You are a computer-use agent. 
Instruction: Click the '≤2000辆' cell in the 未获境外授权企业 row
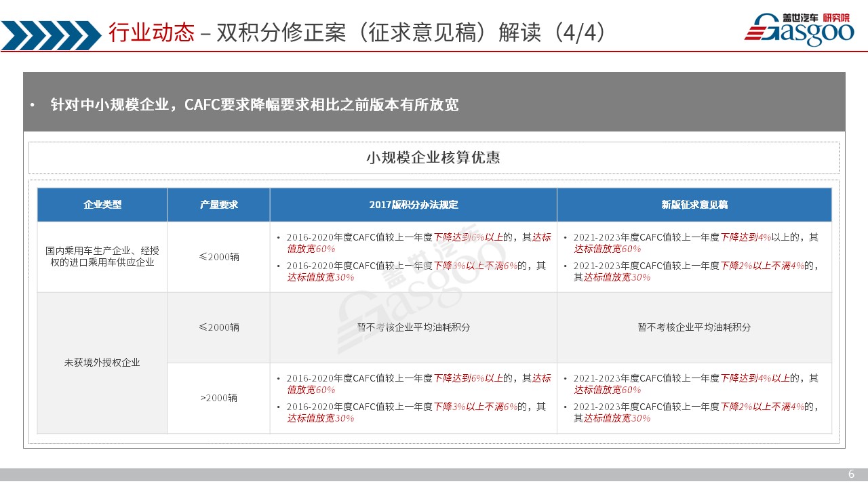click(218, 327)
